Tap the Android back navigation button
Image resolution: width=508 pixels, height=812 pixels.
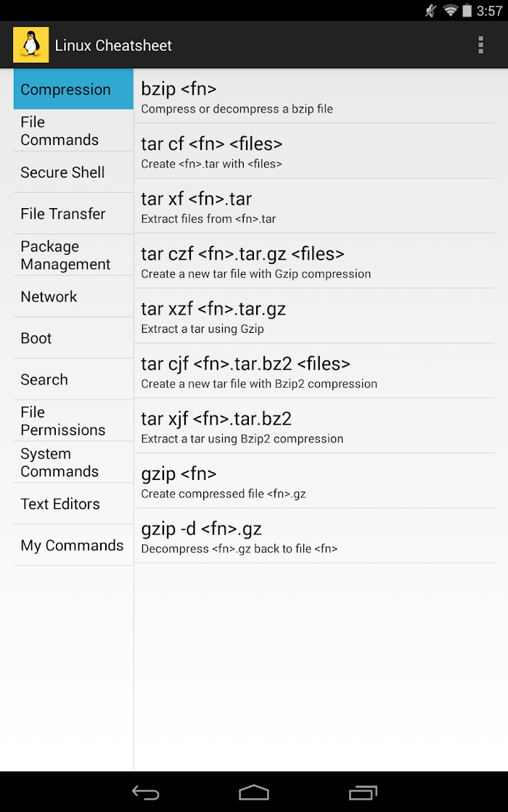click(x=146, y=792)
